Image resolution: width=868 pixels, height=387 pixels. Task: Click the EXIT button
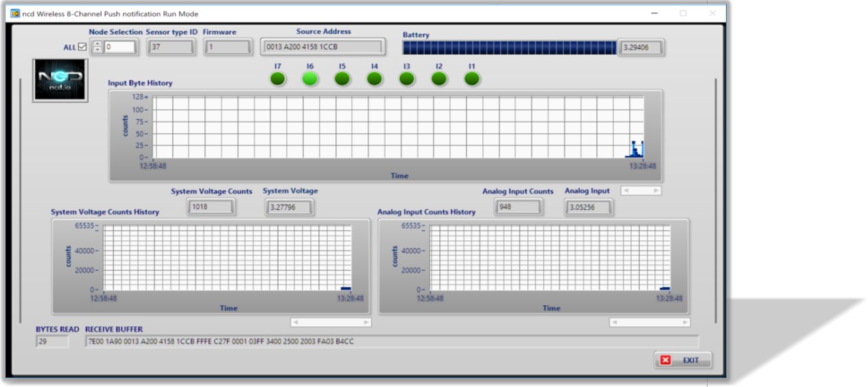[683, 360]
